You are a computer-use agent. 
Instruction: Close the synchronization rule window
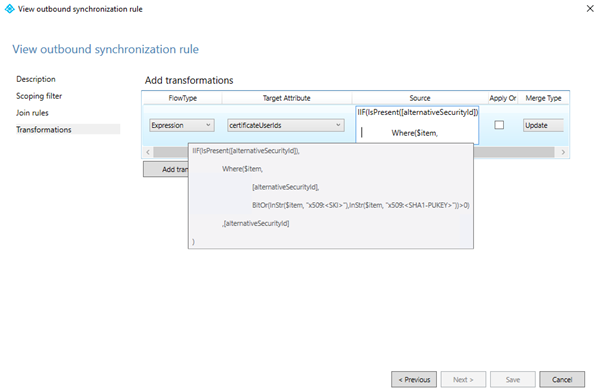coord(590,8)
